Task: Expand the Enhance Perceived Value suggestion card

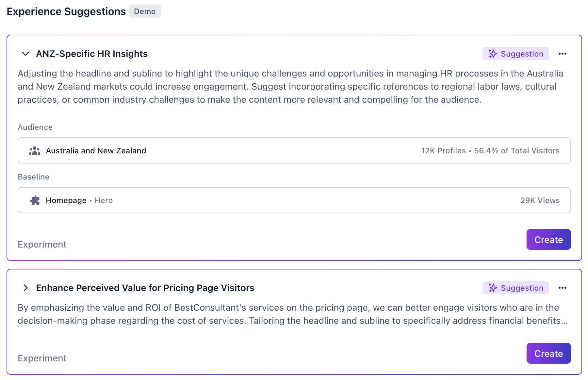Action: (x=25, y=288)
